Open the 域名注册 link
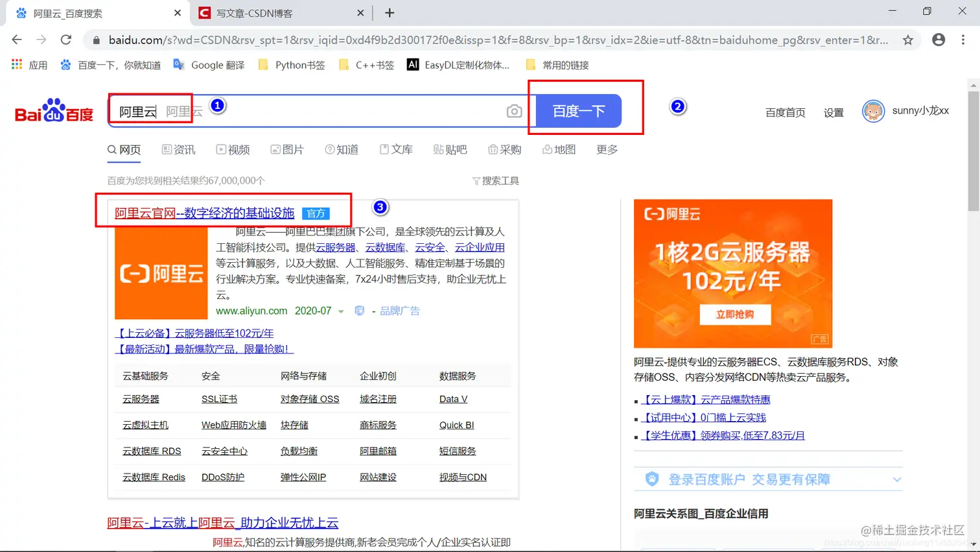Screen dimensions: 980x552 point(378,399)
